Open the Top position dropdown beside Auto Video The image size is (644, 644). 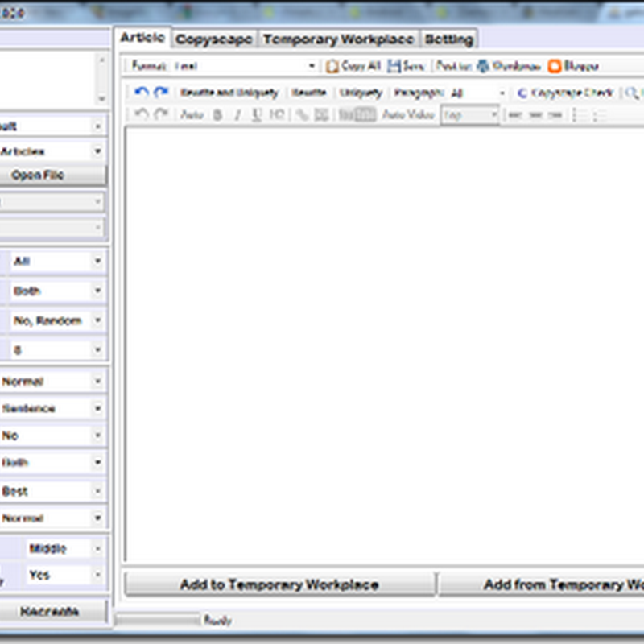pos(470,115)
